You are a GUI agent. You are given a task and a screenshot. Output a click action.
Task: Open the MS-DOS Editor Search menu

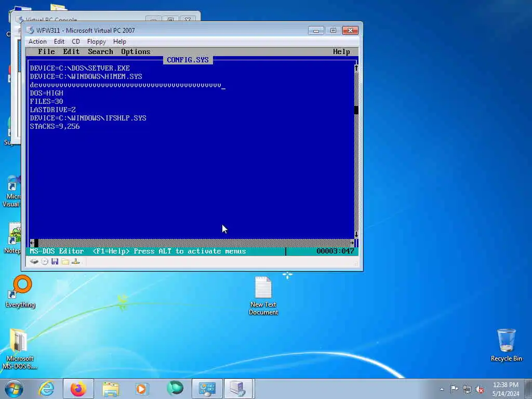point(100,51)
